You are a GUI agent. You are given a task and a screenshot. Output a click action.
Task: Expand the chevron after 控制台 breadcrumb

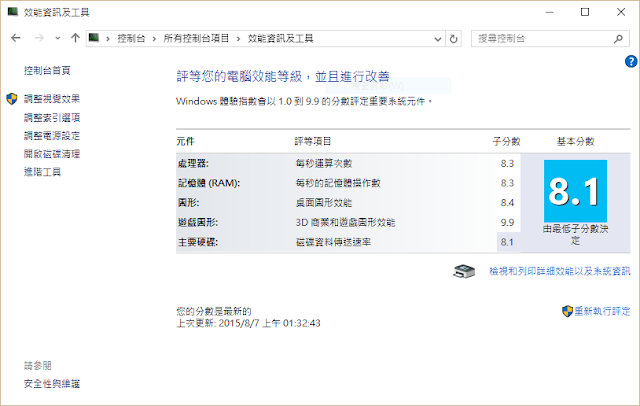pos(154,39)
